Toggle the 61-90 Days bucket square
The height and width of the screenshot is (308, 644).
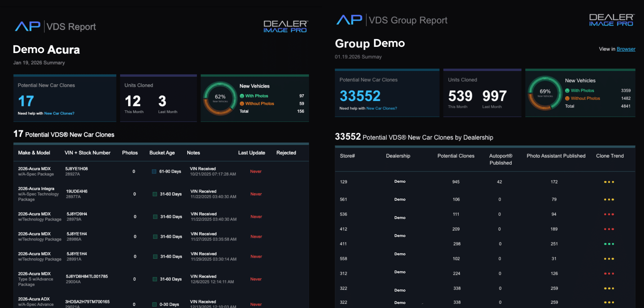click(154, 172)
